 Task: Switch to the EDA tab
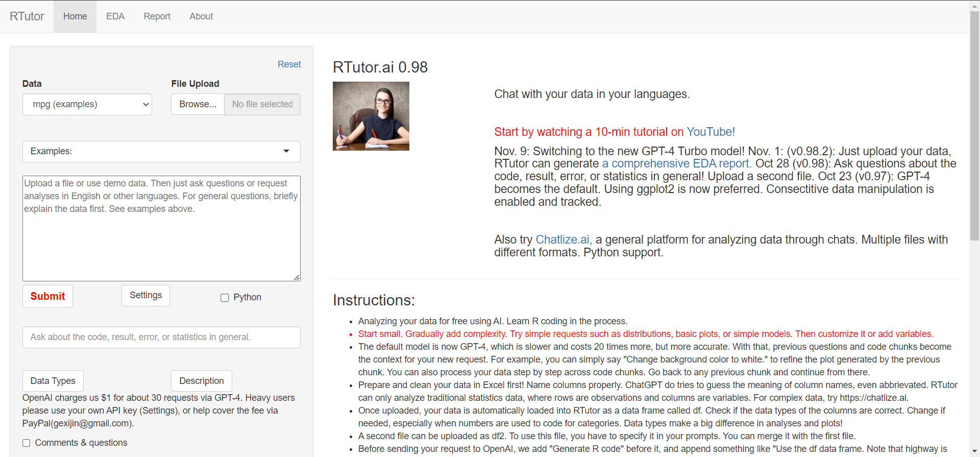click(115, 16)
